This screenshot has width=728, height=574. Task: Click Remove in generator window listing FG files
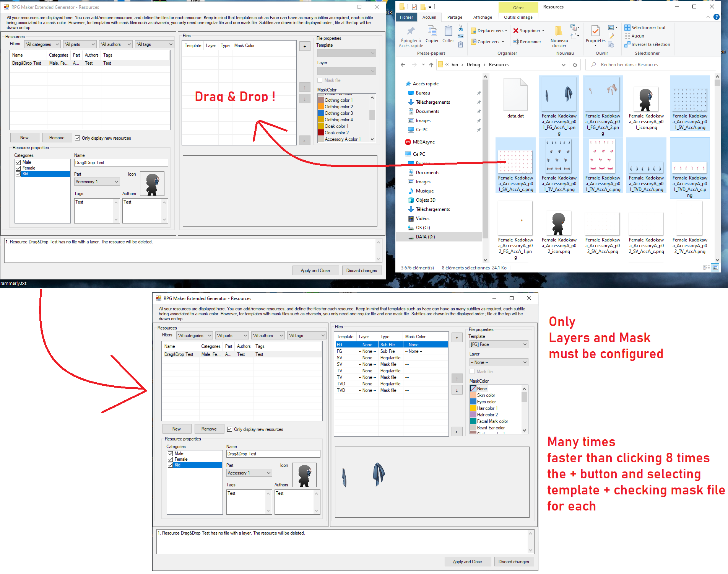(209, 429)
